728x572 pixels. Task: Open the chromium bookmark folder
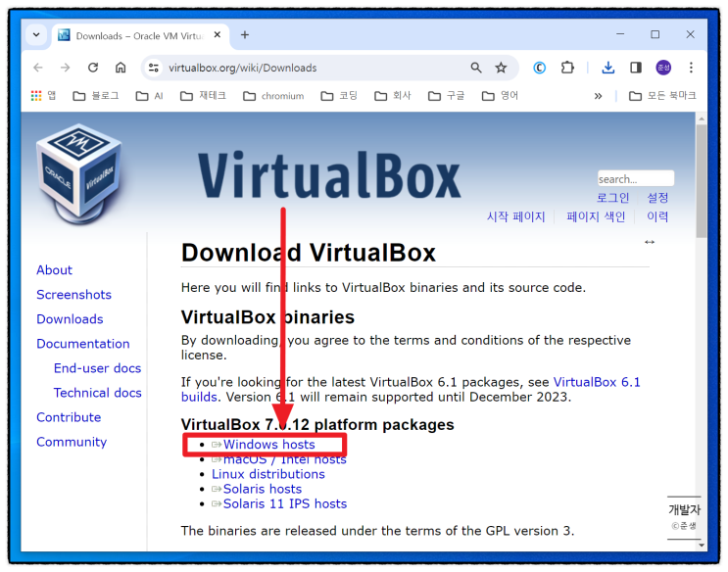coord(273,96)
